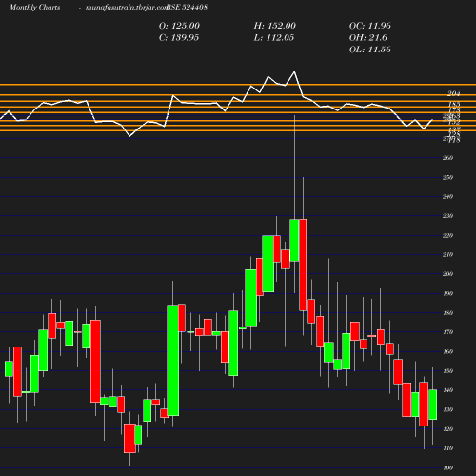Click the 'OC: 11.96' reading

(370, 26)
